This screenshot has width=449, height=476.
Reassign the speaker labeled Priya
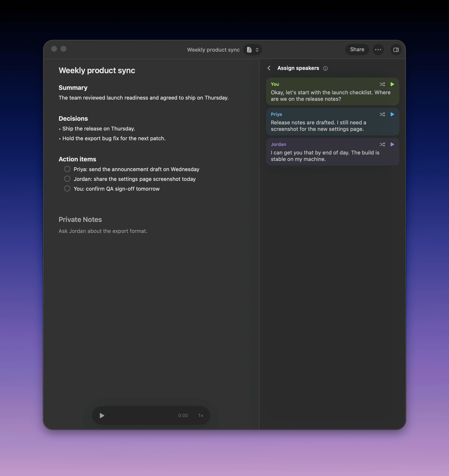click(x=382, y=114)
